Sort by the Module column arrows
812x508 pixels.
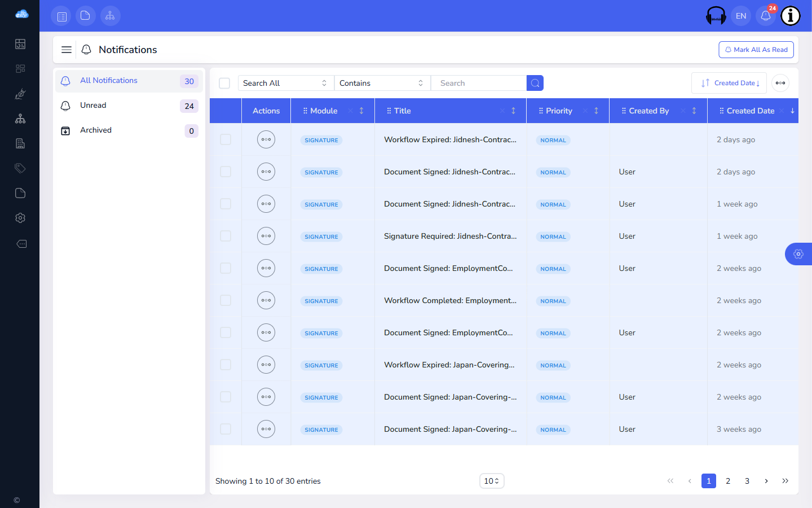click(361, 111)
